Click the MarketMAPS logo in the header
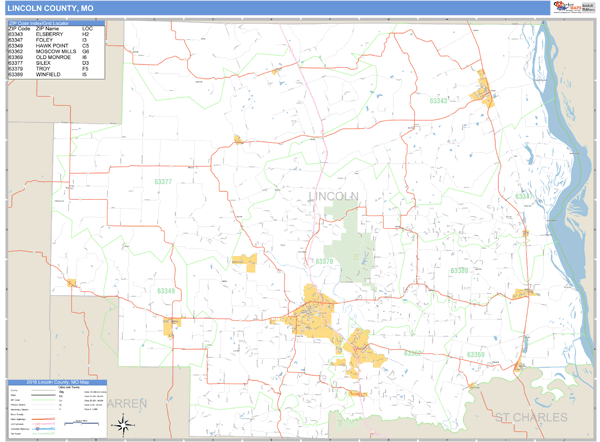Viewport: 600px width, 442px height. click(565, 7)
